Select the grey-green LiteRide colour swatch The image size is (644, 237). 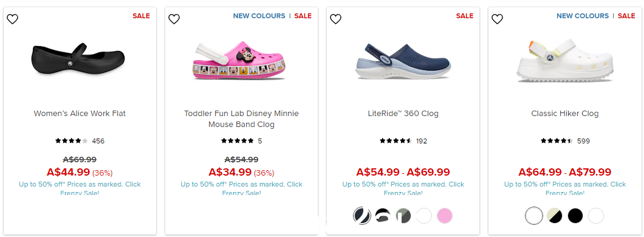(x=403, y=216)
